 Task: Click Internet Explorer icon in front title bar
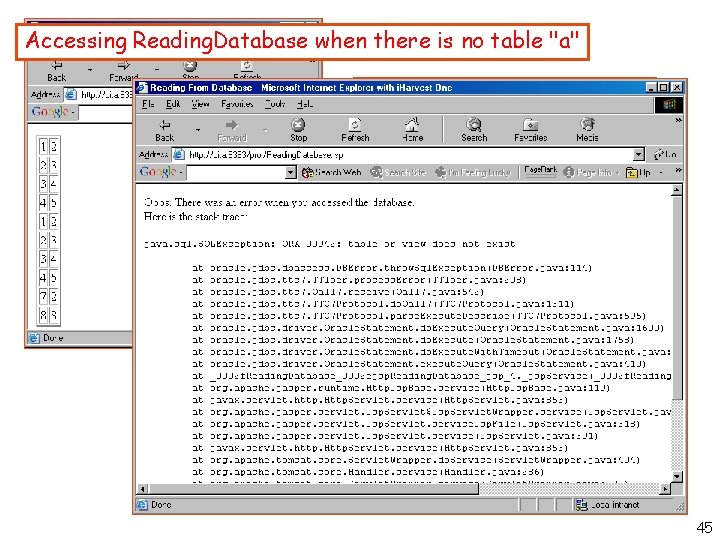tap(142, 87)
